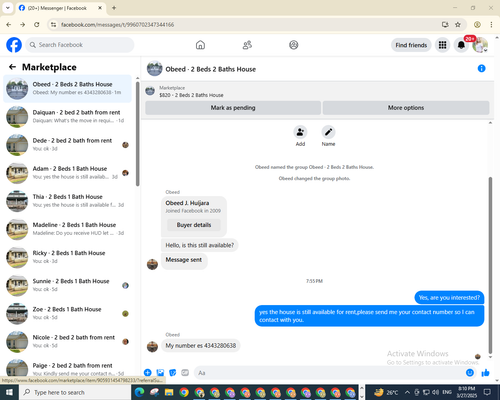The width and height of the screenshot is (500, 400).
Task: Open Thia 2 Beds 1 Bath House chat
Action: point(68,201)
